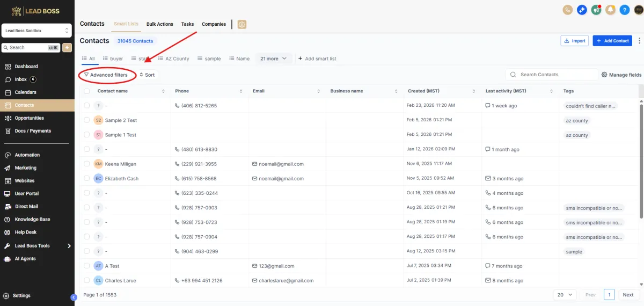Open Advanced filters
The width and height of the screenshot is (644, 306).
pyautogui.click(x=106, y=75)
